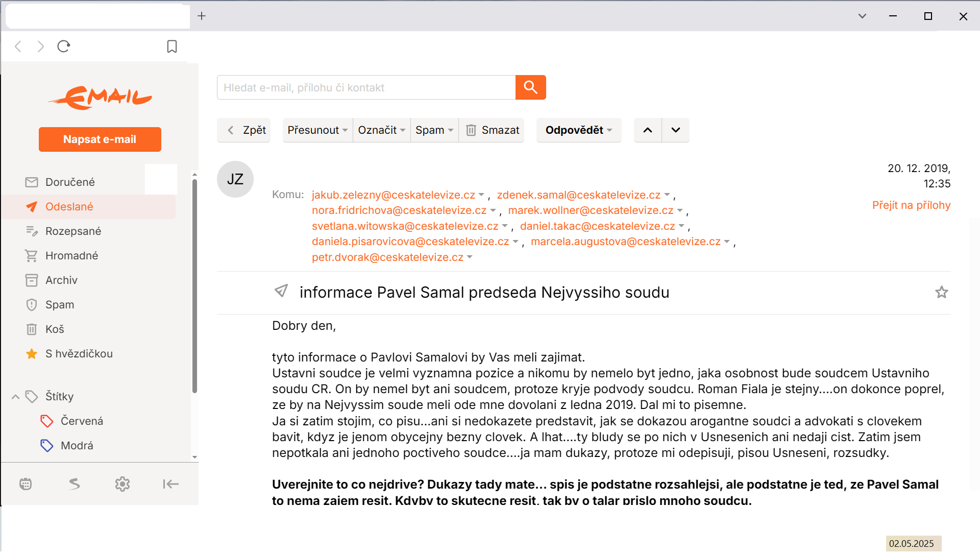Bookmark this page in the browser
This screenshot has width=980, height=555.
172,46
